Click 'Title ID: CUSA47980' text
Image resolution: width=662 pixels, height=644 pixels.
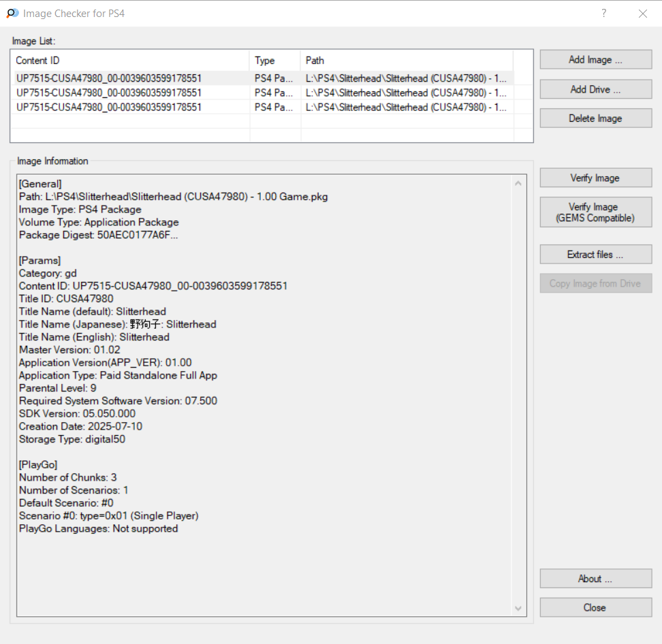pos(66,299)
